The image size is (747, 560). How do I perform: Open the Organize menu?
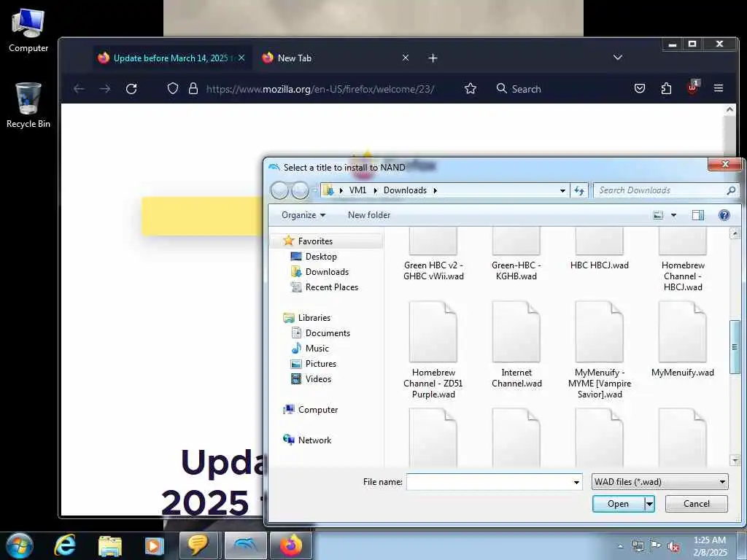pos(303,215)
